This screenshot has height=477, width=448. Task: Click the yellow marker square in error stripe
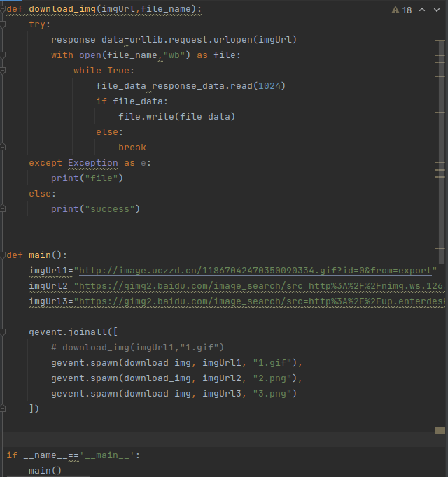440,430
